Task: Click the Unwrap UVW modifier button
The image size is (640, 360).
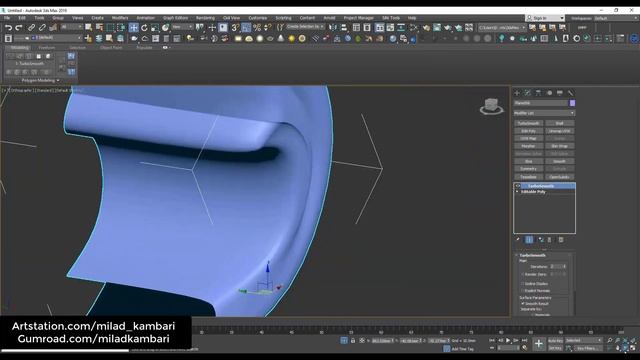Action: (560, 131)
